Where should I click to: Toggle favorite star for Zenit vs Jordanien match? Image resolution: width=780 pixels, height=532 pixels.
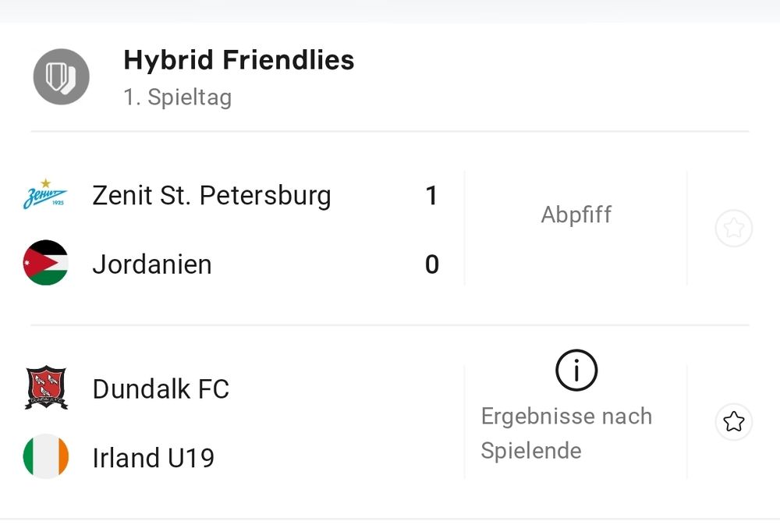pyautogui.click(x=733, y=229)
